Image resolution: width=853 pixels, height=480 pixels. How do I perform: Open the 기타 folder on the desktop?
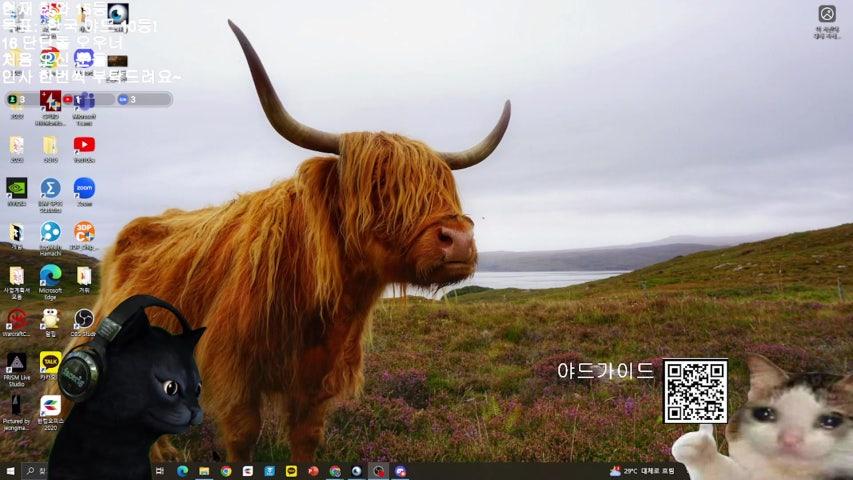[84, 280]
